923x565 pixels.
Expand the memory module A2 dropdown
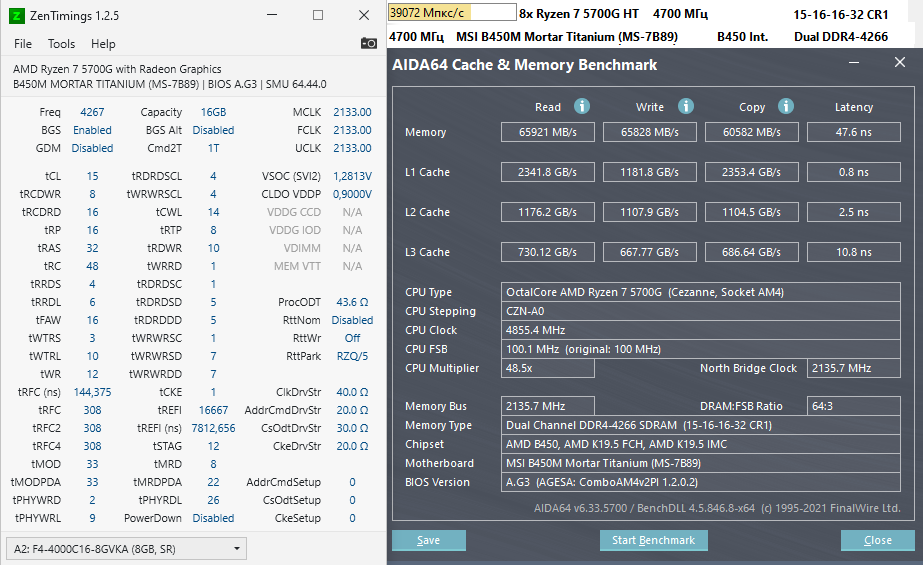126,549
